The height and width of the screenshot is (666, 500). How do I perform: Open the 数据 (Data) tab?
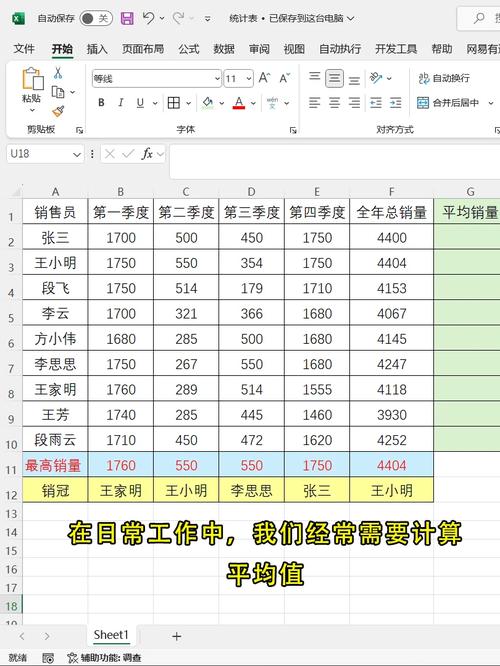pyautogui.click(x=224, y=49)
